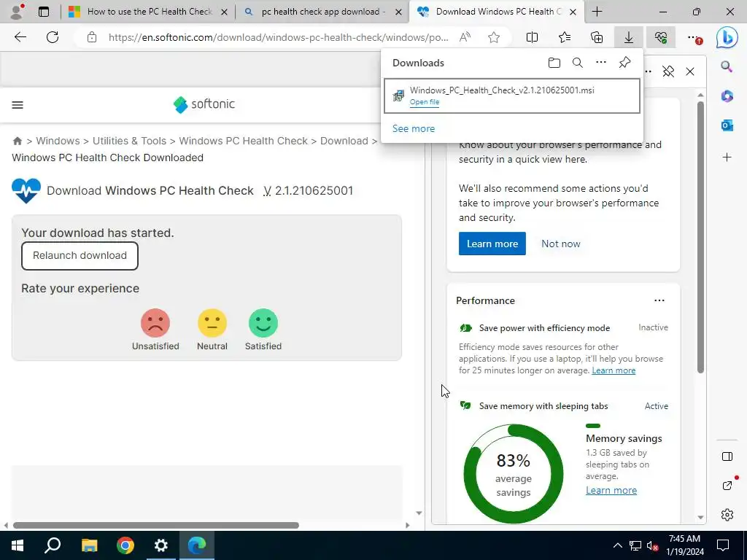Image resolution: width=747 pixels, height=560 pixels.
Task: Open Utilities & Tools breadcrumb link
Action: point(129,141)
